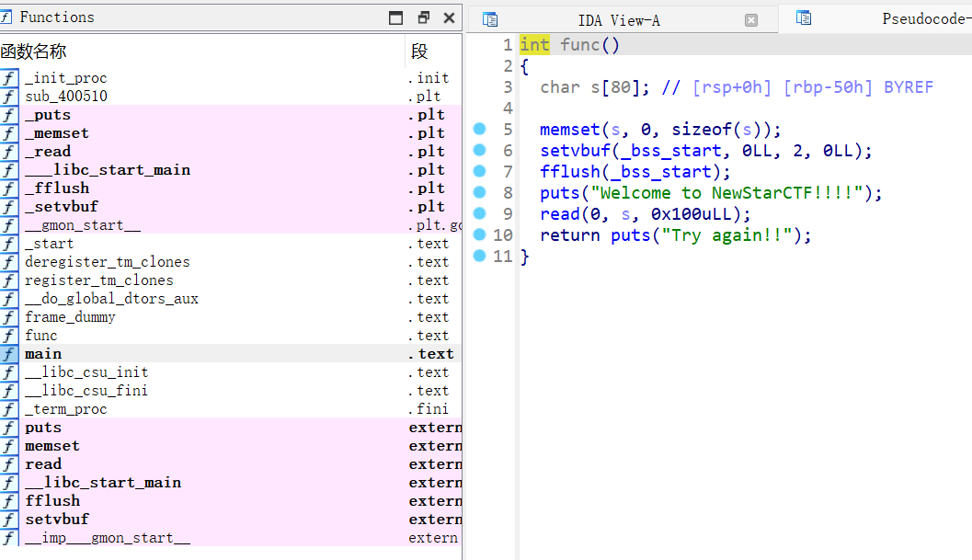This screenshot has width=972, height=560.
Task: Toggle breakpoint dot on line 5 memset
Action: [x=479, y=129]
